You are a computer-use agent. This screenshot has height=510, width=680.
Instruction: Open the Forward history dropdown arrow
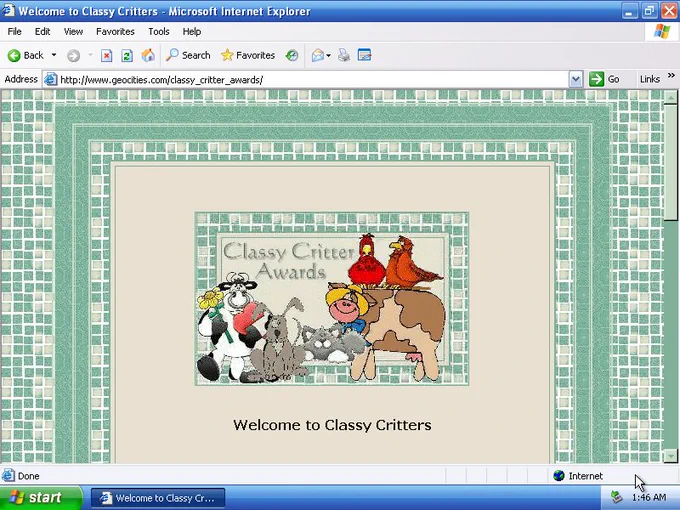(90, 55)
